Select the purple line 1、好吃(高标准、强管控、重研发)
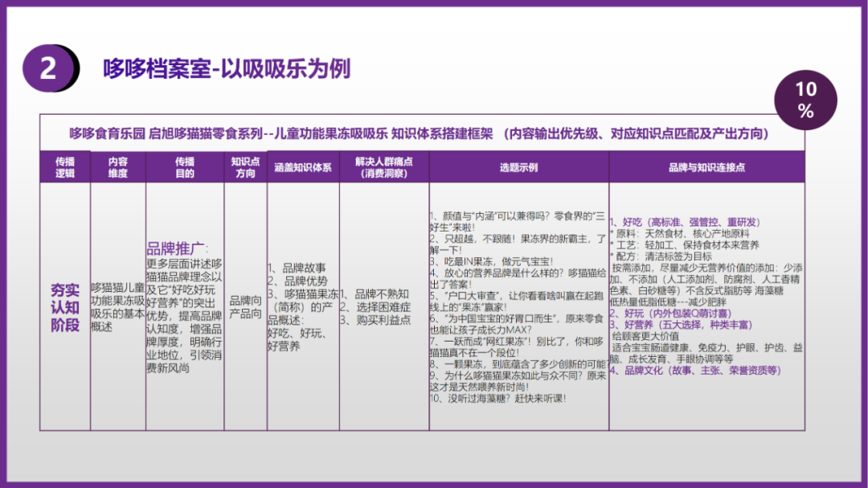 pyautogui.click(x=686, y=222)
